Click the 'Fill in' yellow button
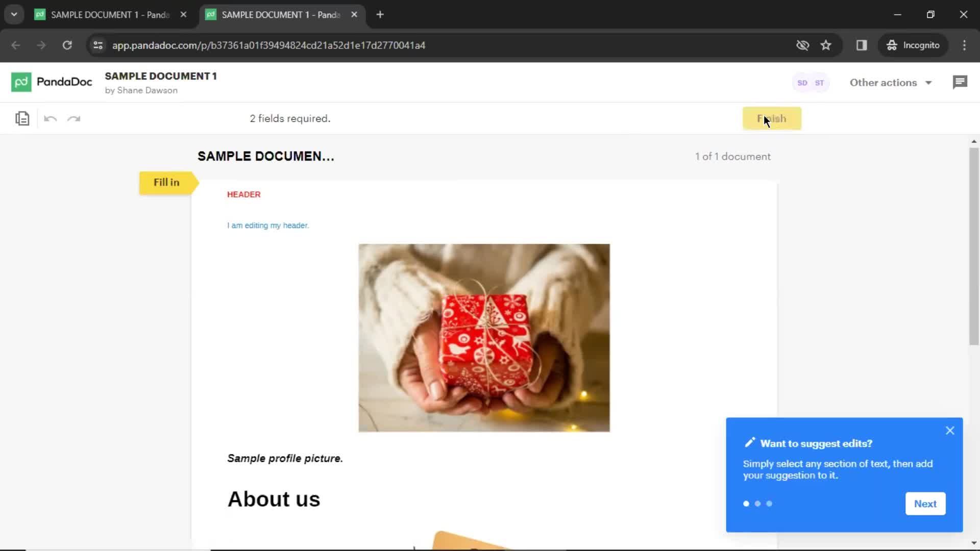980x551 pixels. click(x=166, y=182)
